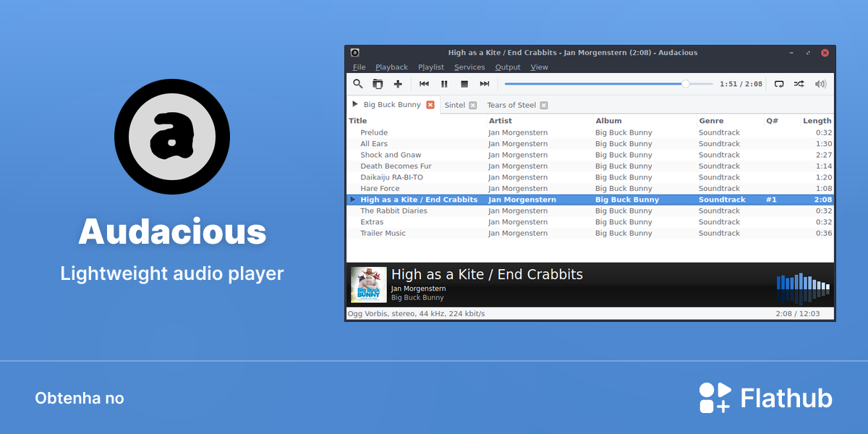Select the Daikaiju RA-BI-TO track
This screenshot has width=868, height=434.
click(x=590, y=177)
